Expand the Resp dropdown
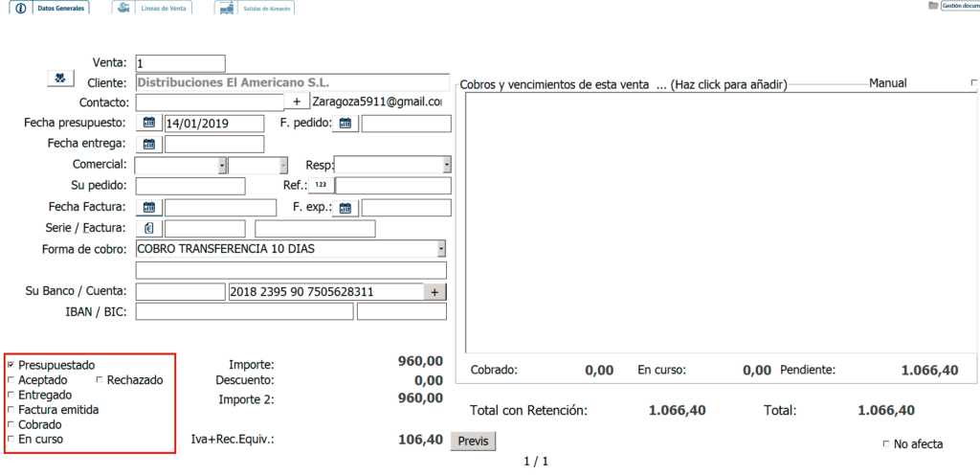 click(446, 165)
